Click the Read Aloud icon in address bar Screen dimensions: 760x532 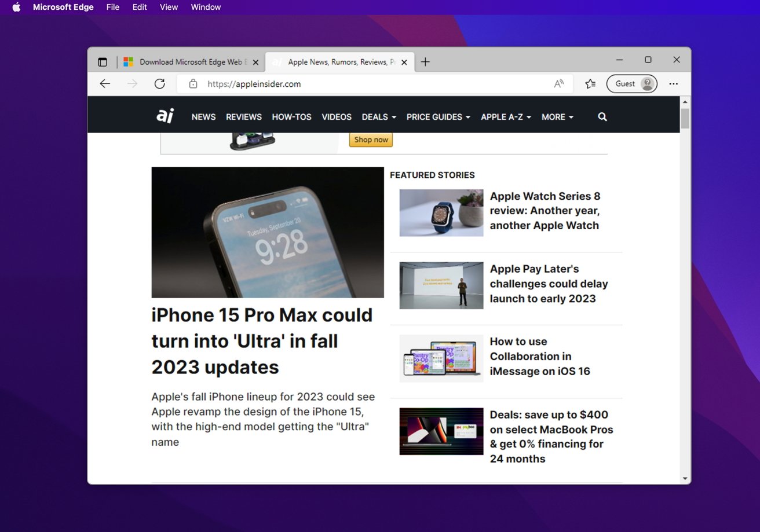click(558, 84)
